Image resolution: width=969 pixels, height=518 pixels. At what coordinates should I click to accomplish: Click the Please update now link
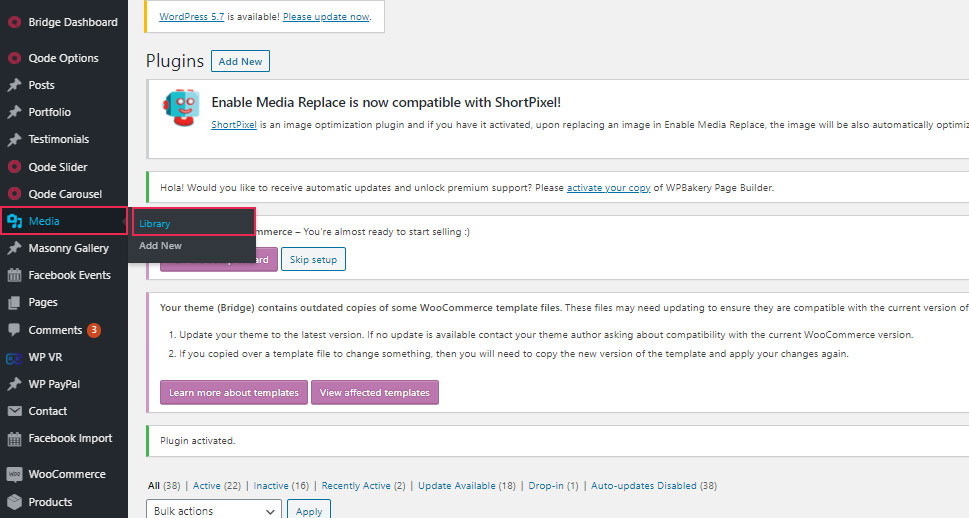326,17
